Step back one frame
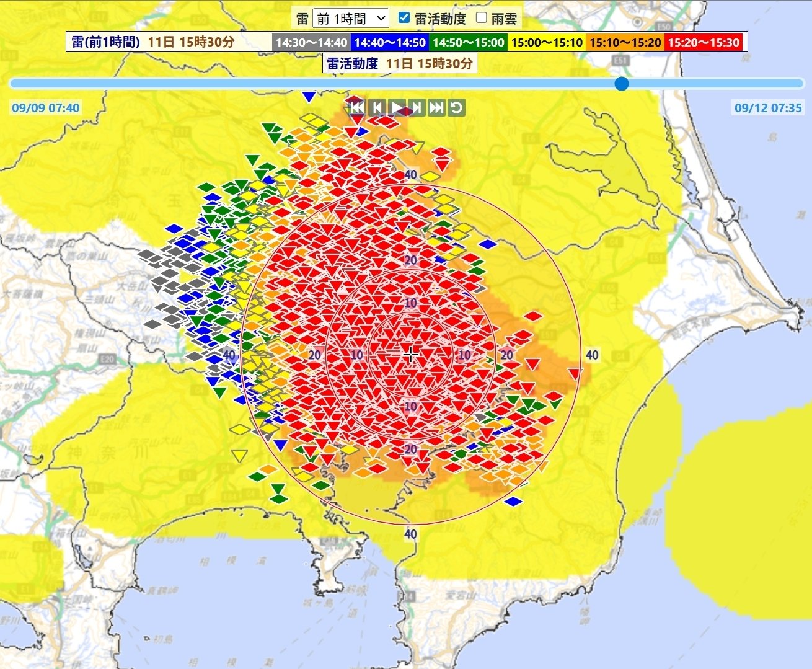This screenshot has height=669, width=812. [x=377, y=107]
